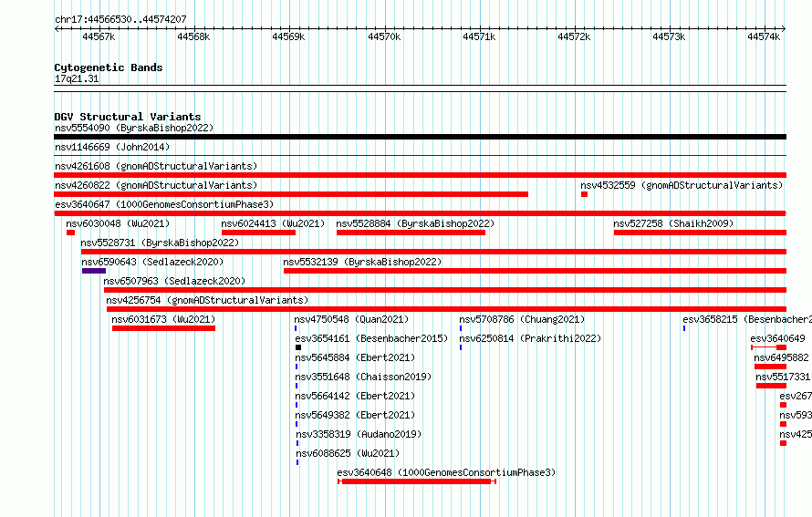Click the nsv5517331 variant label
This screenshot has height=517, width=812.
click(x=783, y=377)
